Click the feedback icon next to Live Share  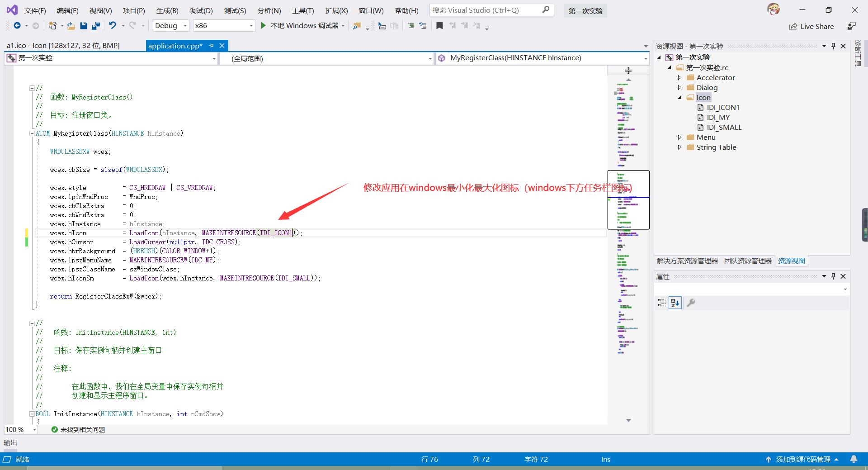(x=851, y=26)
